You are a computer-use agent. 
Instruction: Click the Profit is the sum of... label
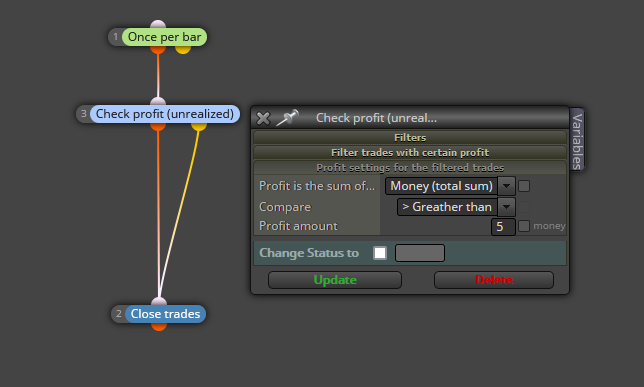[x=317, y=186]
